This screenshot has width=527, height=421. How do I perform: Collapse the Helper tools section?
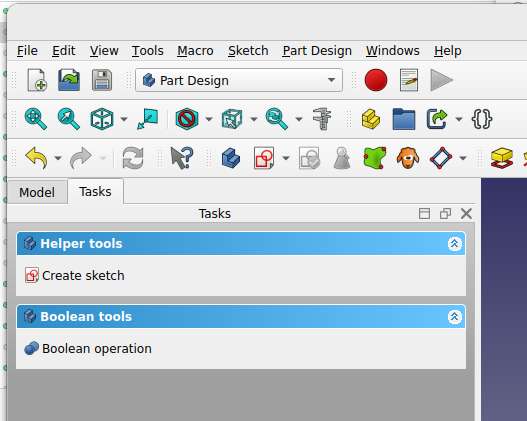click(x=454, y=243)
